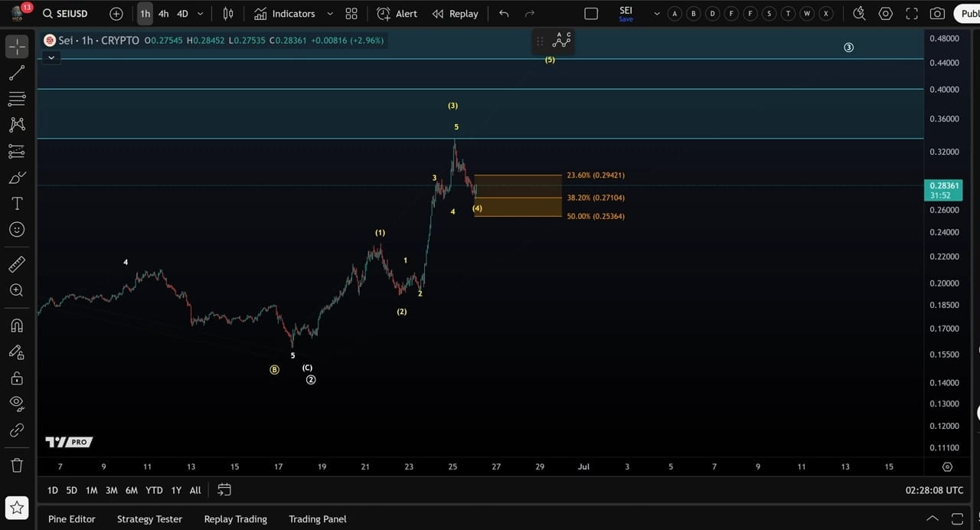Open the timeframe dropdown chevron
Screen dimensions: 980x530
(199, 13)
